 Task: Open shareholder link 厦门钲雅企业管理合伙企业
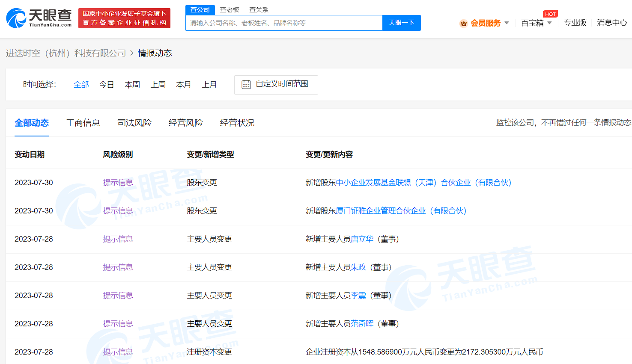(401, 211)
